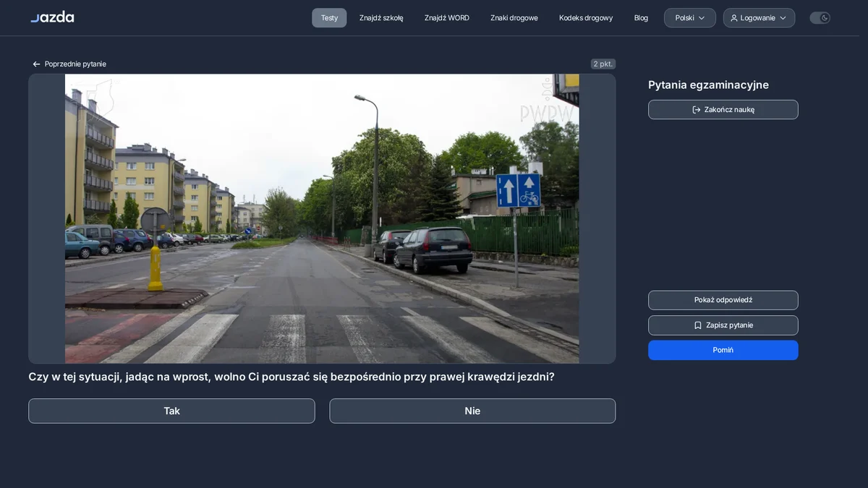The width and height of the screenshot is (868, 488).
Task: Click the bookmark icon in Zapisz pytanie
Action: coord(698,325)
